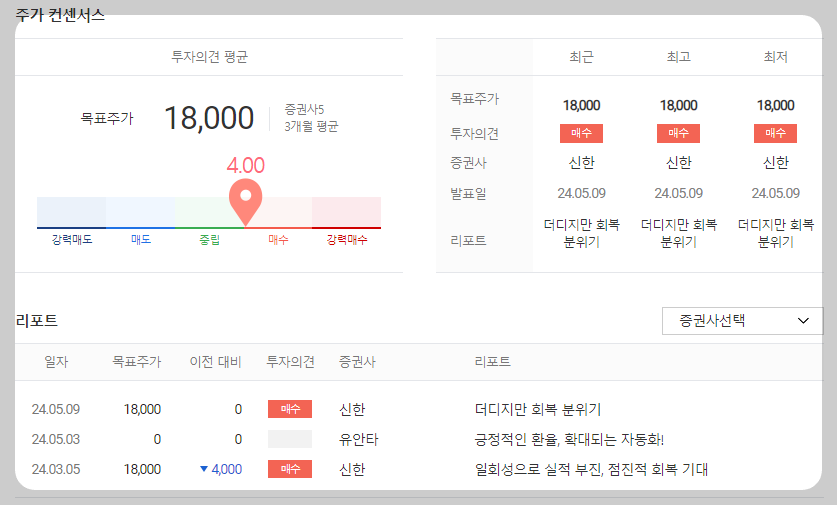The height and width of the screenshot is (505, 837).
Task: Click 신한 under the 최저 column
Action: coord(776,162)
